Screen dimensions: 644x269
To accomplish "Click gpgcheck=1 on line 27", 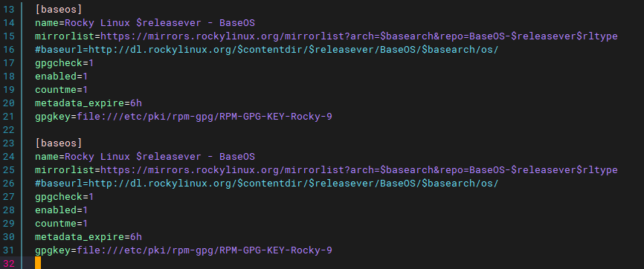I will (65, 197).
